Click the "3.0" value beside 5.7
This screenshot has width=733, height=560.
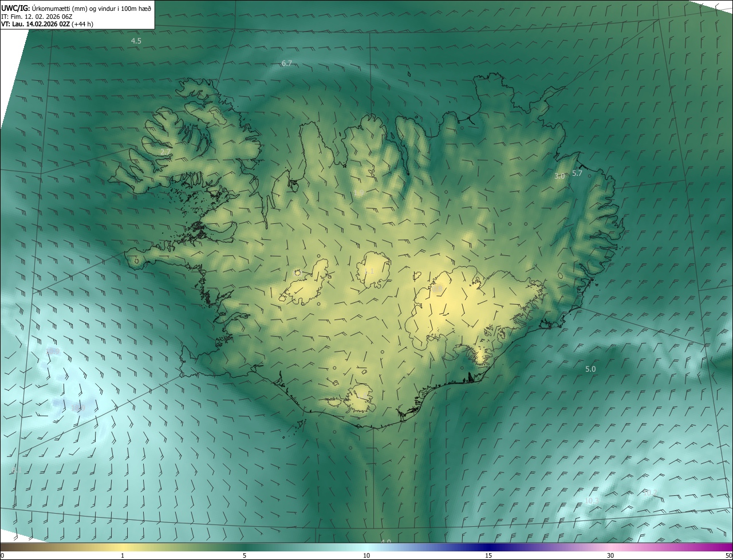(x=559, y=176)
